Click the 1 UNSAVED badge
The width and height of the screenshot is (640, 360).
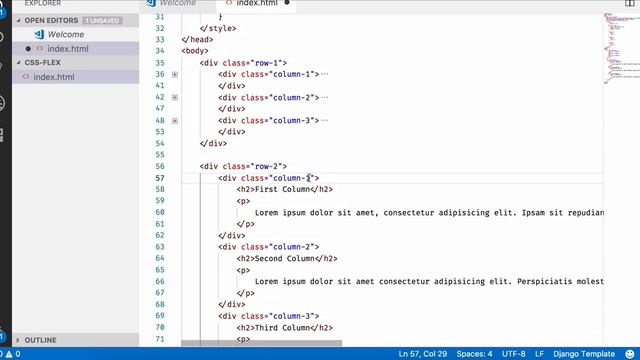[x=102, y=20]
